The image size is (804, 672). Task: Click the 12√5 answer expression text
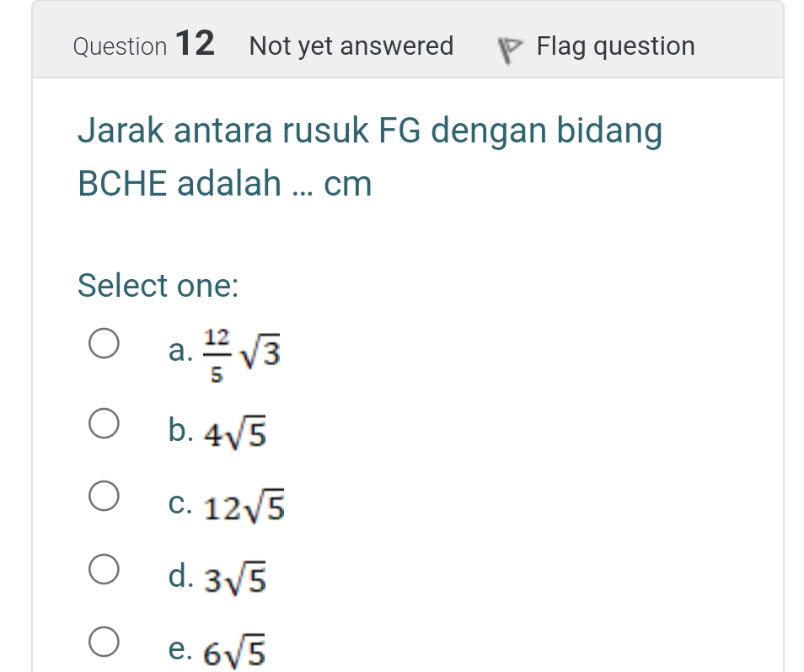pyautogui.click(x=248, y=505)
